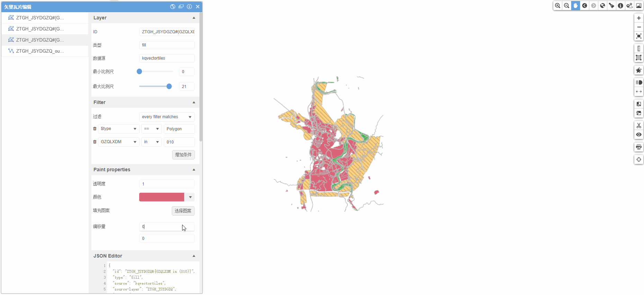Open the star bookmark tool

[639, 70]
